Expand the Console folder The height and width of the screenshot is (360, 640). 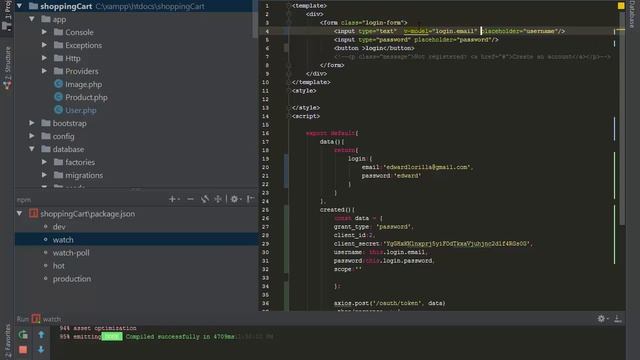pyautogui.click(x=44, y=32)
